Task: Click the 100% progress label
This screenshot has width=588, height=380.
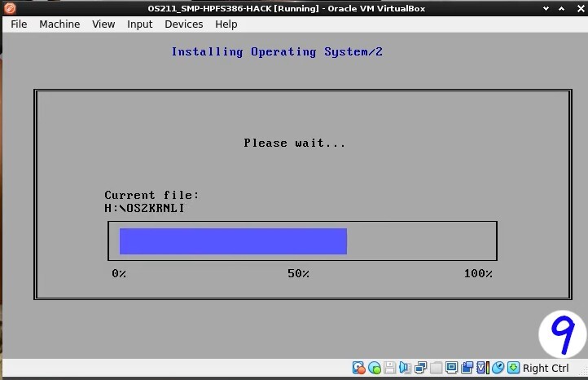Action: [478, 273]
